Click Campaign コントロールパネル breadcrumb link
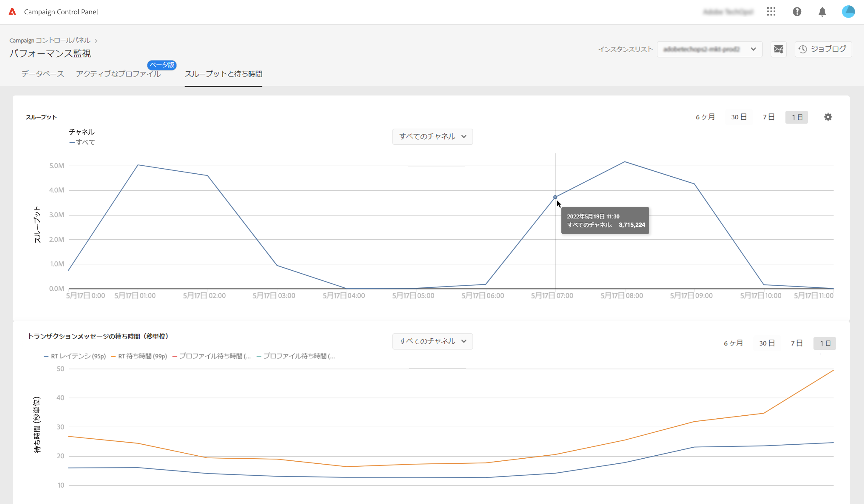Viewport: 864px width, 504px height. tap(50, 41)
